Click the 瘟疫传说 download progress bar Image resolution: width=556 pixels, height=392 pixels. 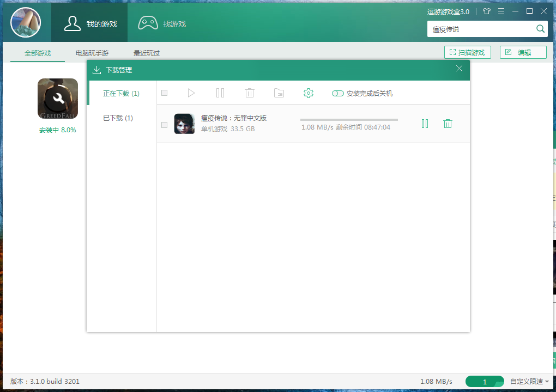[x=349, y=120]
